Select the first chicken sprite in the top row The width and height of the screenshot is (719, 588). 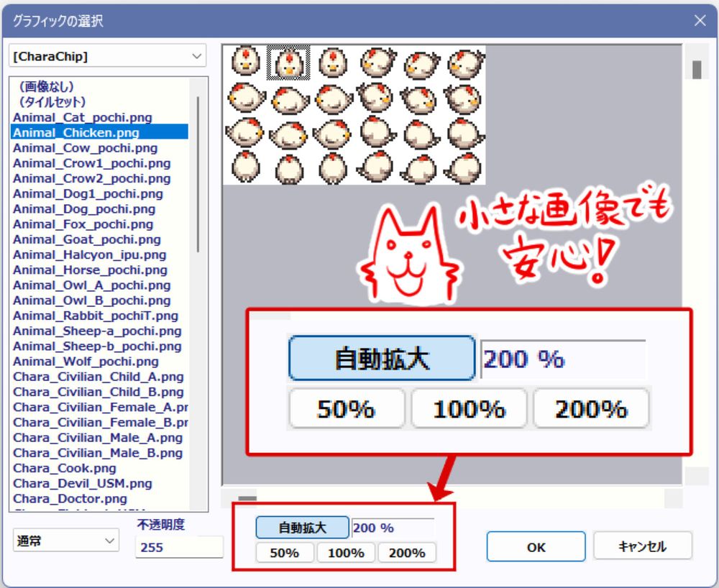click(x=245, y=62)
